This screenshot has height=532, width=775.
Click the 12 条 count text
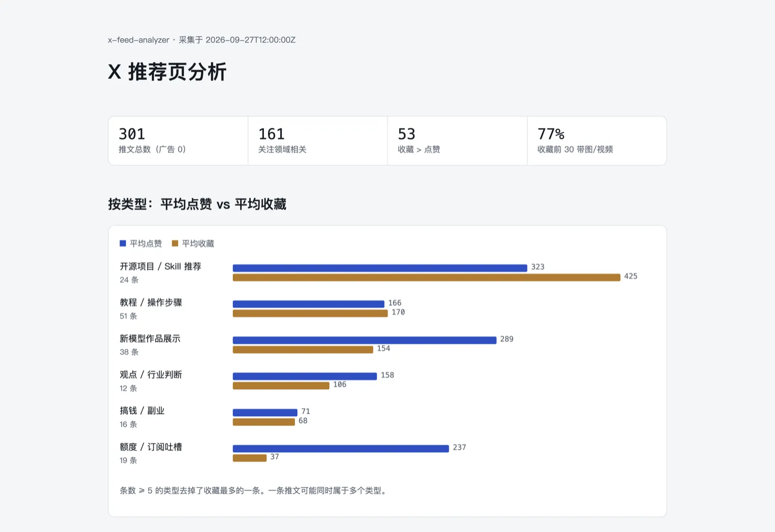tap(128, 388)
